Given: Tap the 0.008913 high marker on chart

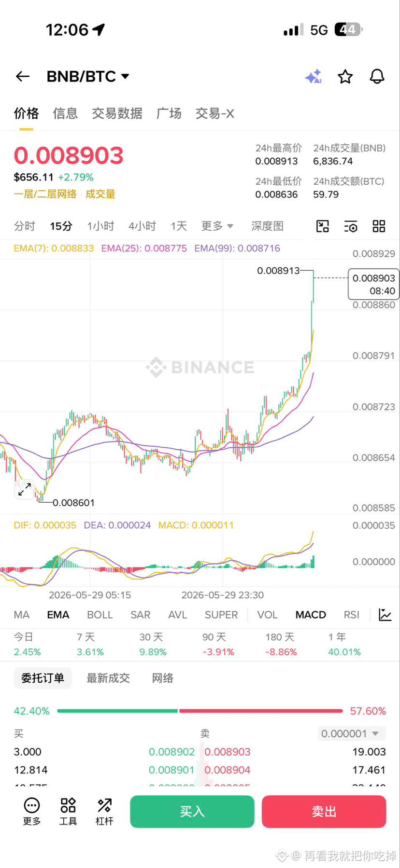Looking at the screenshot, I should point(278,271).
